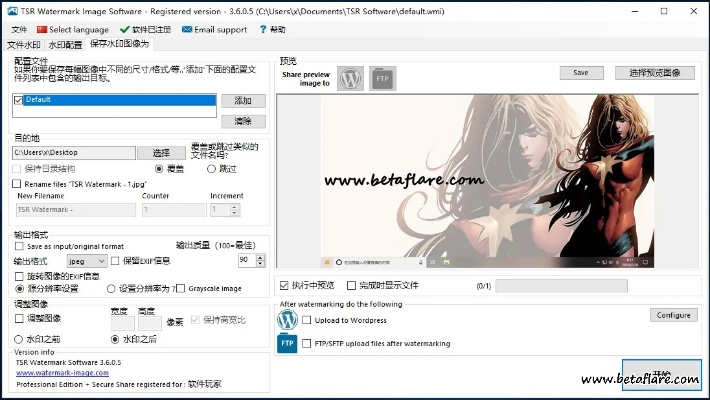Tick the Grayscale image checkbox

click(x=181, y=288)
